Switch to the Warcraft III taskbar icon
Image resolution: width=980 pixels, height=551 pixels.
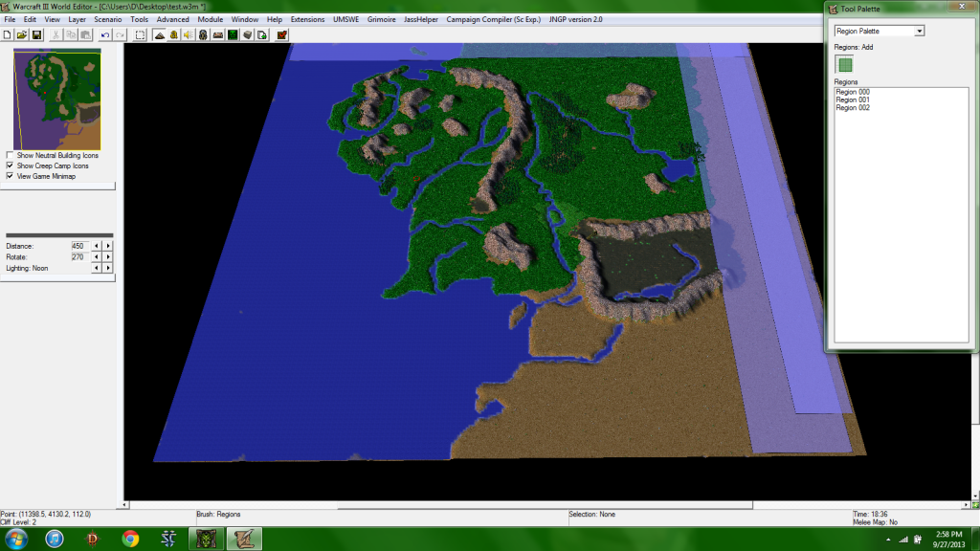click(x=207, y=539)
